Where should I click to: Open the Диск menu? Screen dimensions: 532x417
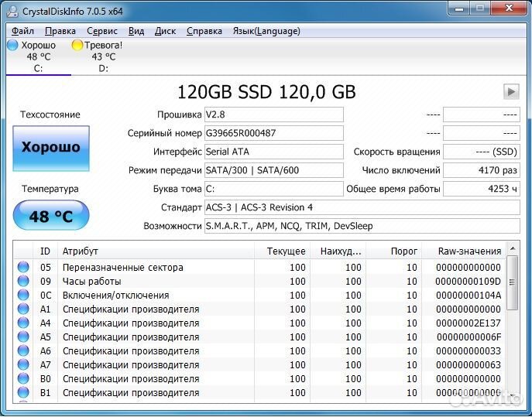[165, 31]
